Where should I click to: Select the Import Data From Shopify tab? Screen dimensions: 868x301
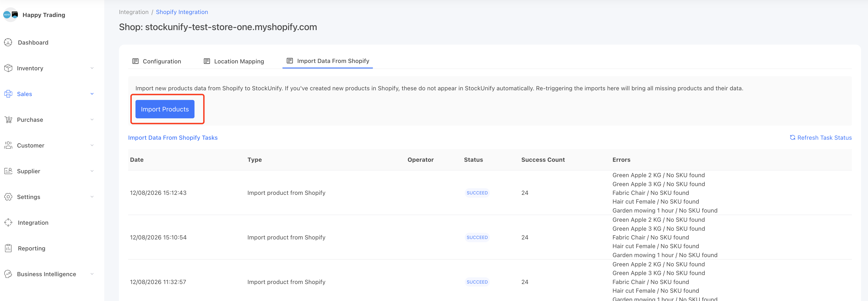[x=327, y=61]
